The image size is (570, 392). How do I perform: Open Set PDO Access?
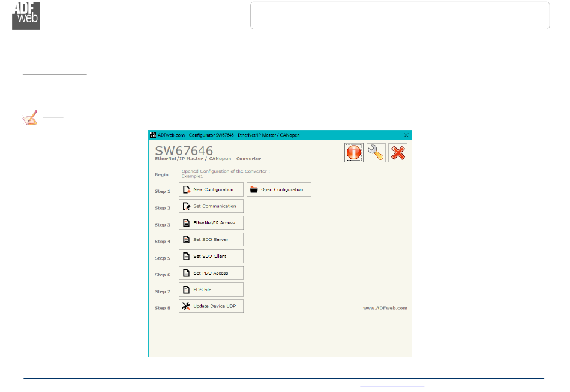point(211,273)
